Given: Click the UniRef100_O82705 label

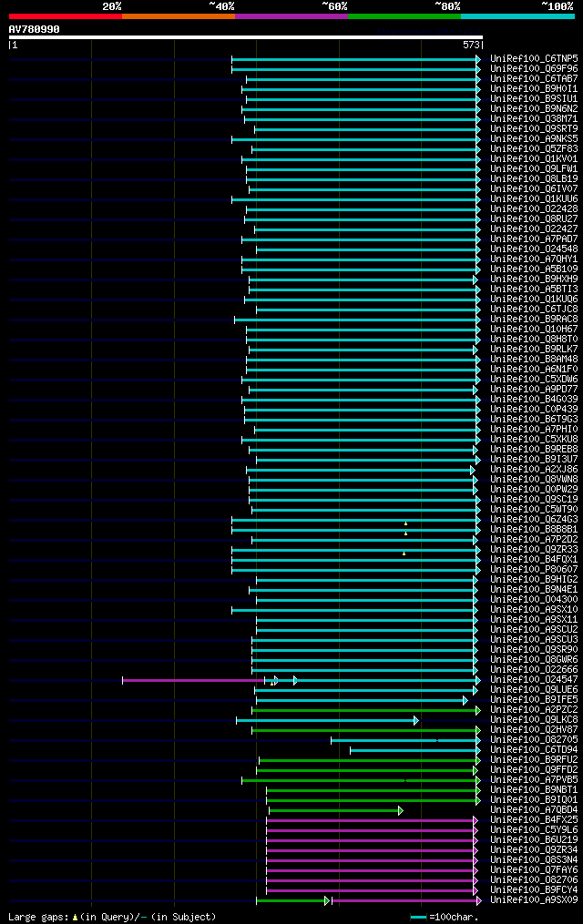Looking at the screenshot, I should (534, 740).
